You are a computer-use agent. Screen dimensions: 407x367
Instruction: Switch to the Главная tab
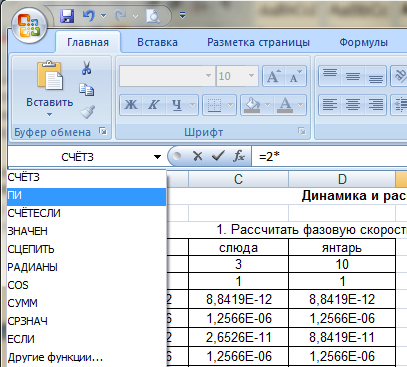[x=88, y=42]
